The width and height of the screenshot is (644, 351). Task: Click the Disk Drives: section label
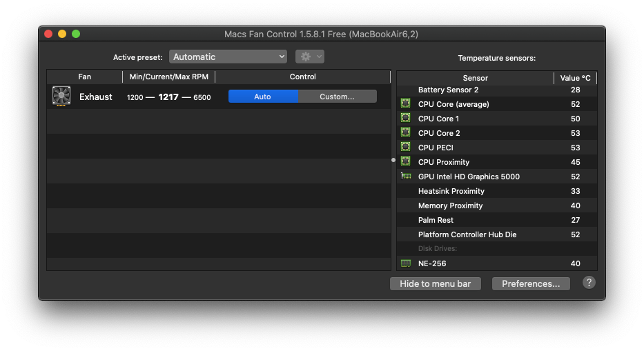438,248
